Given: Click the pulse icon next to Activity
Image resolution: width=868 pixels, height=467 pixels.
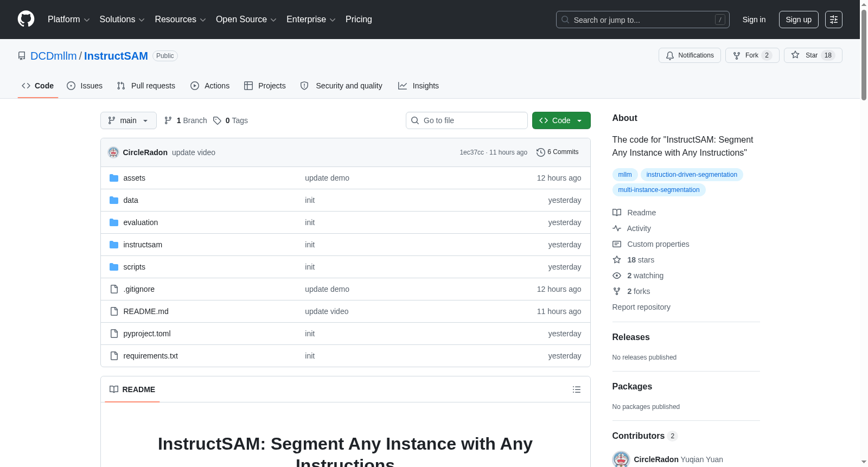Looking at the screenshot, I should 617,228.
